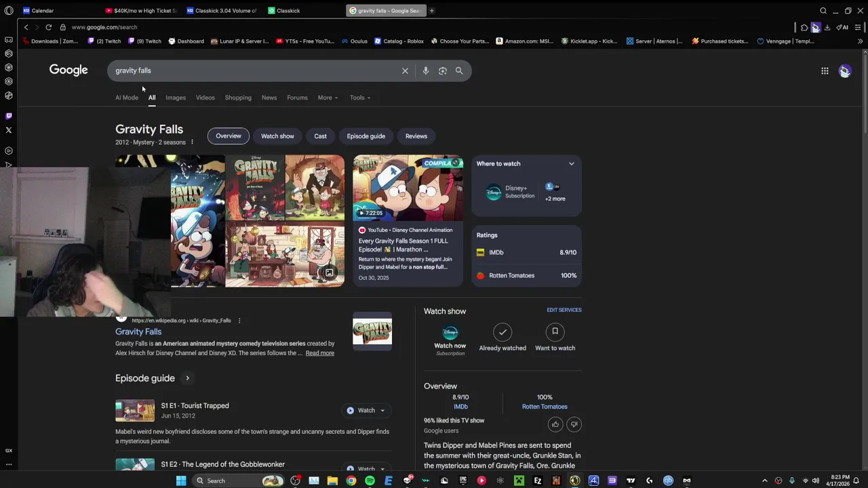Click the Windows Start button

click(181, 481)
